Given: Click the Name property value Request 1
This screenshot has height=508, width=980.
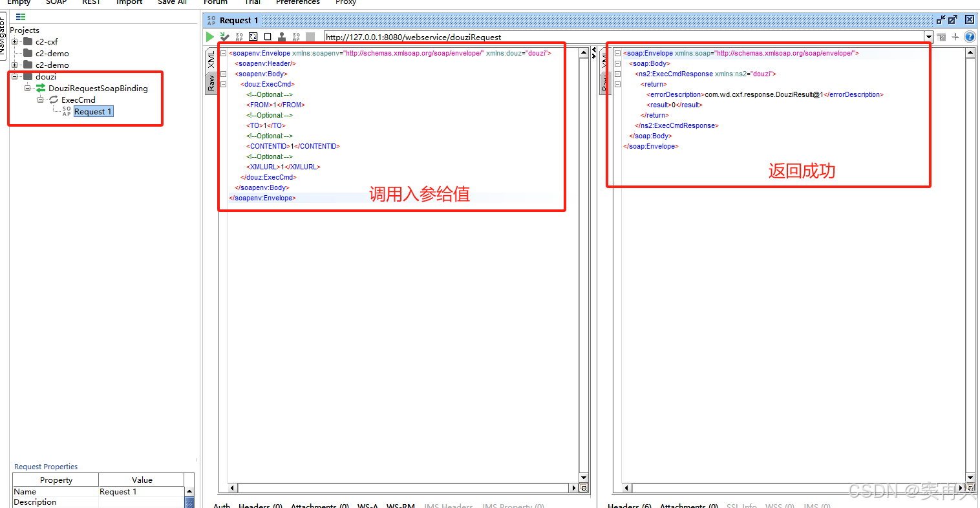Looking at the screenshot, I should (x=142, y=492).
